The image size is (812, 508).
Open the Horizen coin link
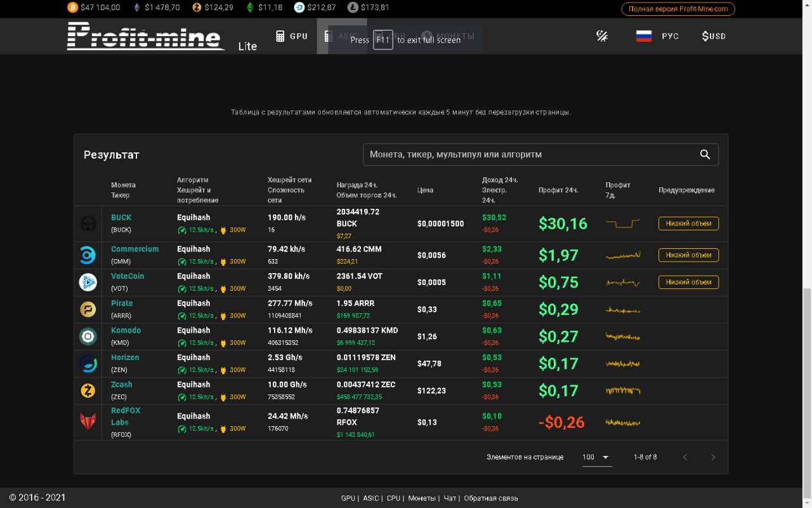coord(125,358)
